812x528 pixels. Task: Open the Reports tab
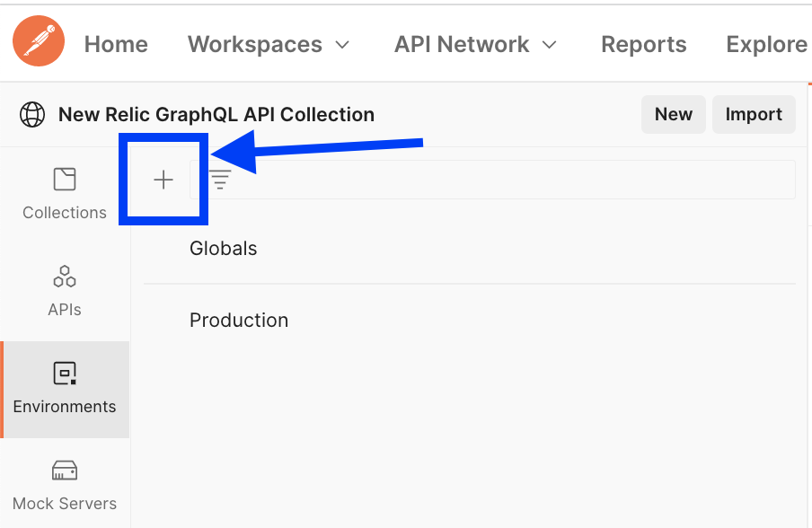point(643,45)
